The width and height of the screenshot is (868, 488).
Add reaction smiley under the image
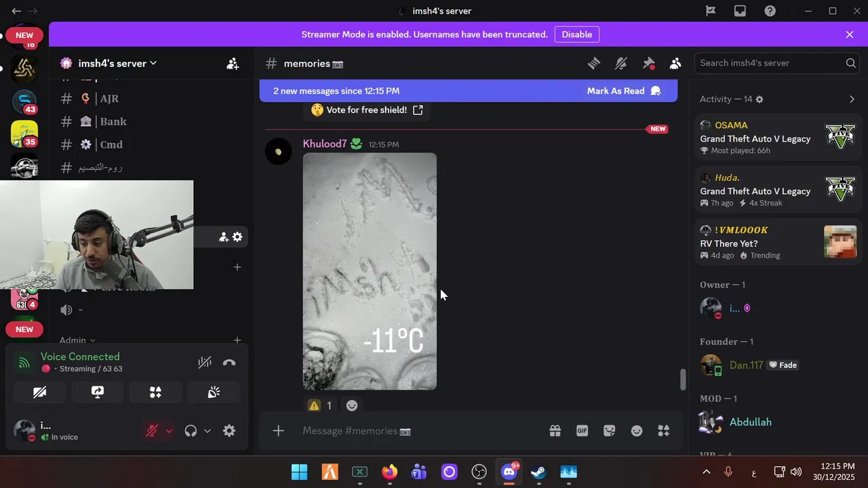(x=352, y=405)
